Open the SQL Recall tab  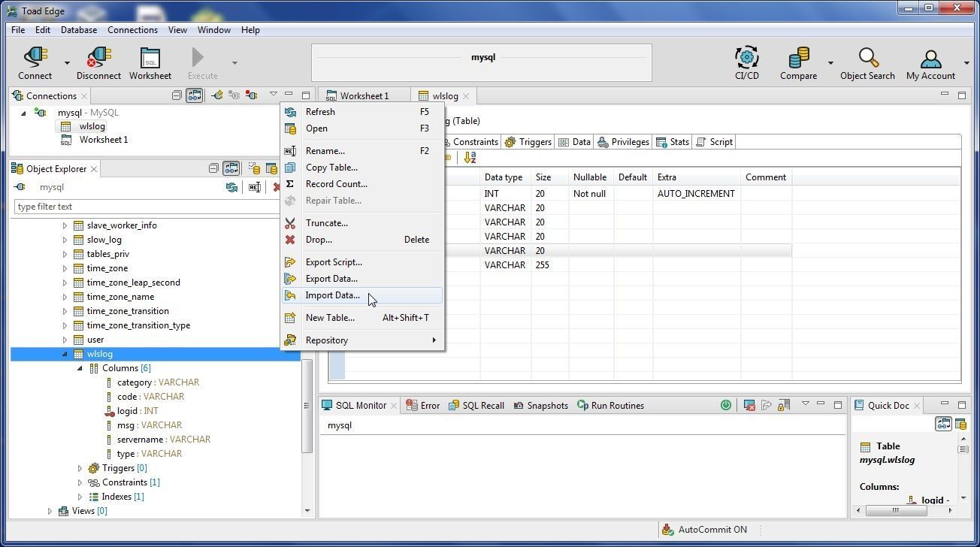476,406
